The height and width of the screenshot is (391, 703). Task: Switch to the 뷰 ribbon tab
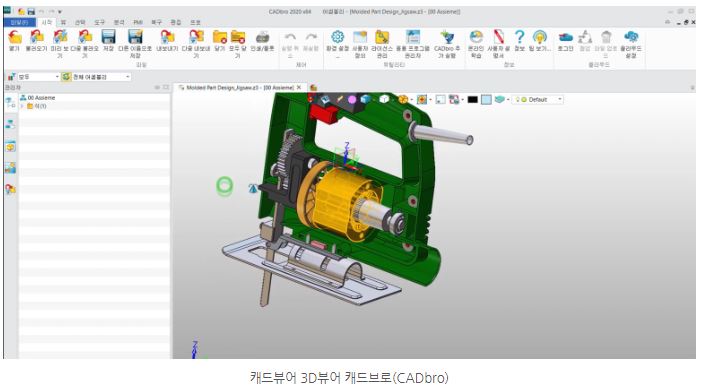pyautogui.click(x=63, y=22)
